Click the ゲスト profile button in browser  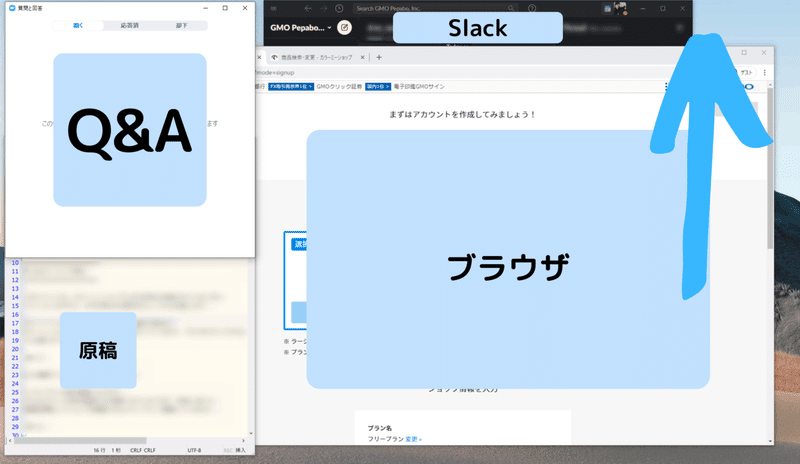[x=745, y=72]
